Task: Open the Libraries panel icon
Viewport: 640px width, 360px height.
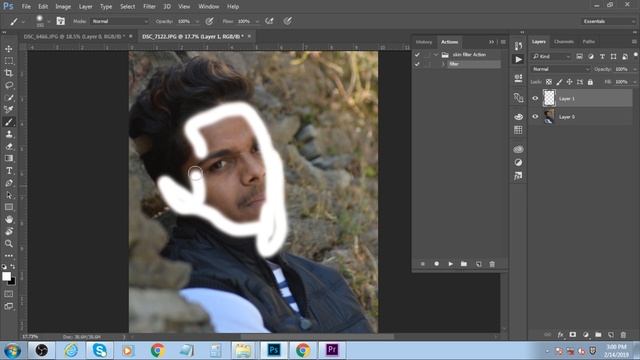Action: click(x=518, y=149)
